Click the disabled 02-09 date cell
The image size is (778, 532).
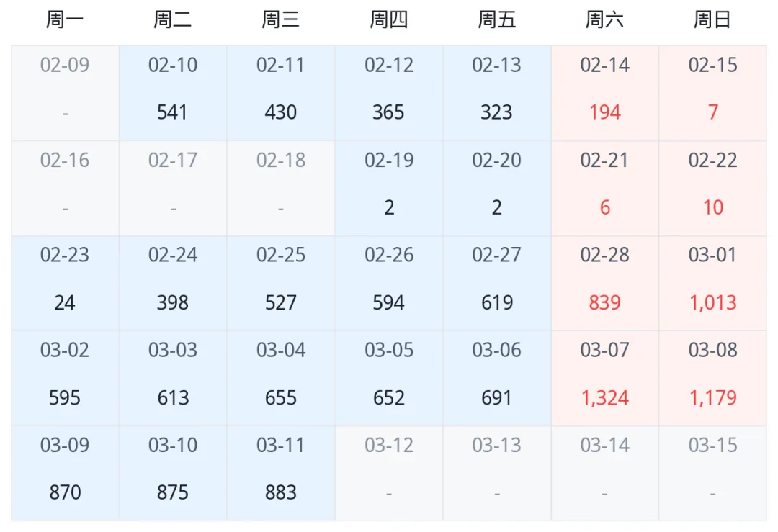pos(65,93)
